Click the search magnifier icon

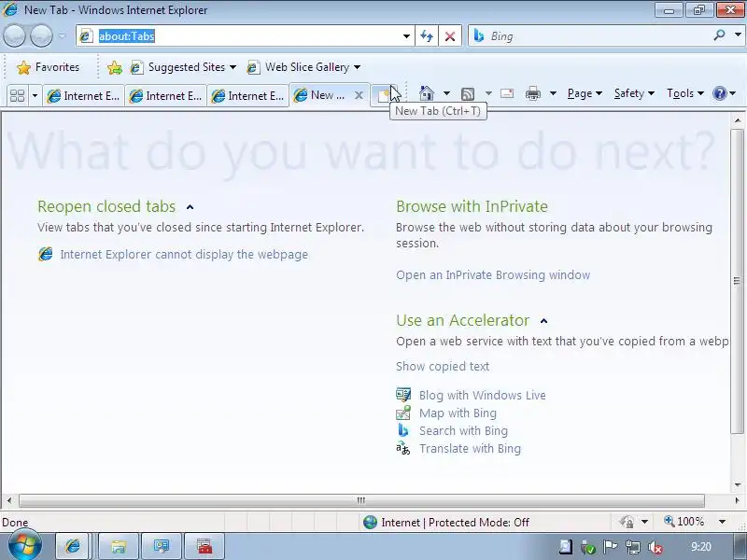click(719, 35)
